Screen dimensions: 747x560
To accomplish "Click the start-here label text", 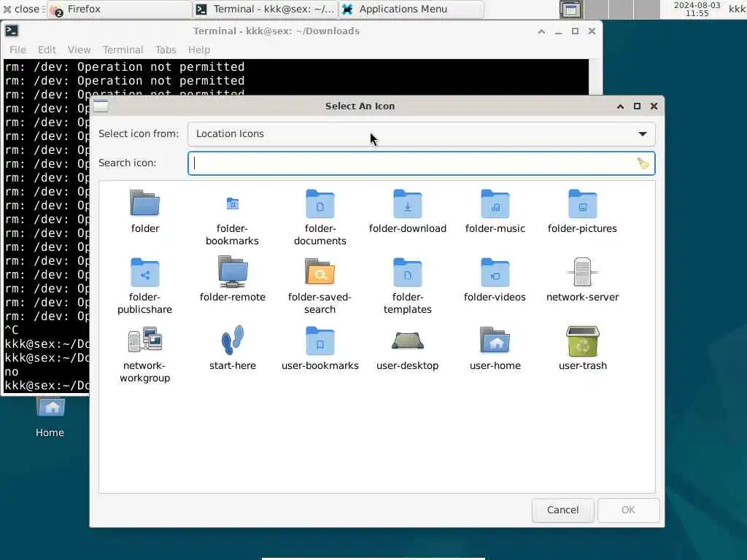I will click(233, 366).
